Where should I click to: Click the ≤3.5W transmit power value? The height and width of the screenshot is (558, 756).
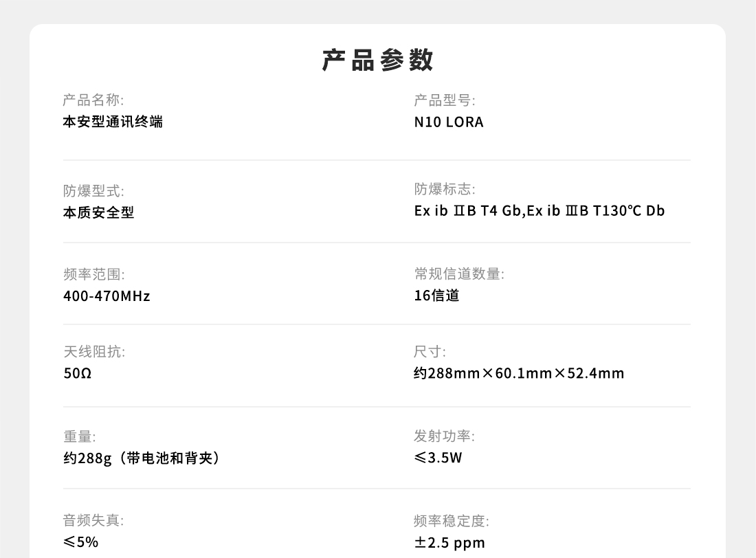[438, 458]
